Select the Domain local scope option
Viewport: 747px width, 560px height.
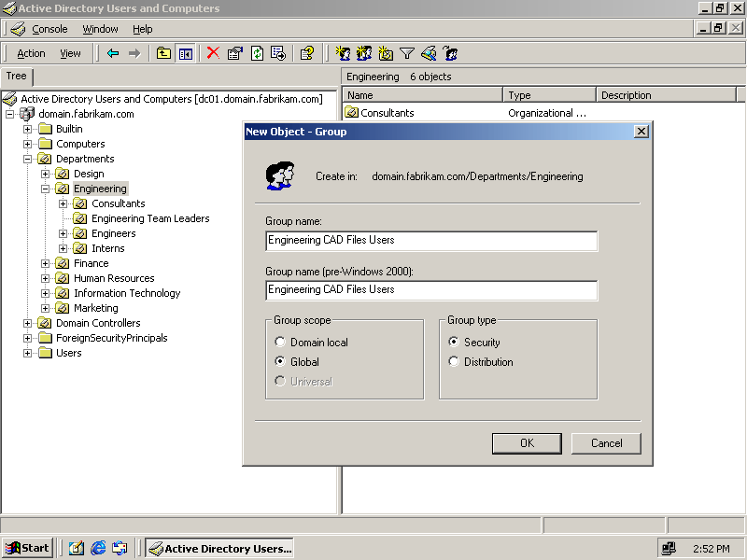(280, 343)
